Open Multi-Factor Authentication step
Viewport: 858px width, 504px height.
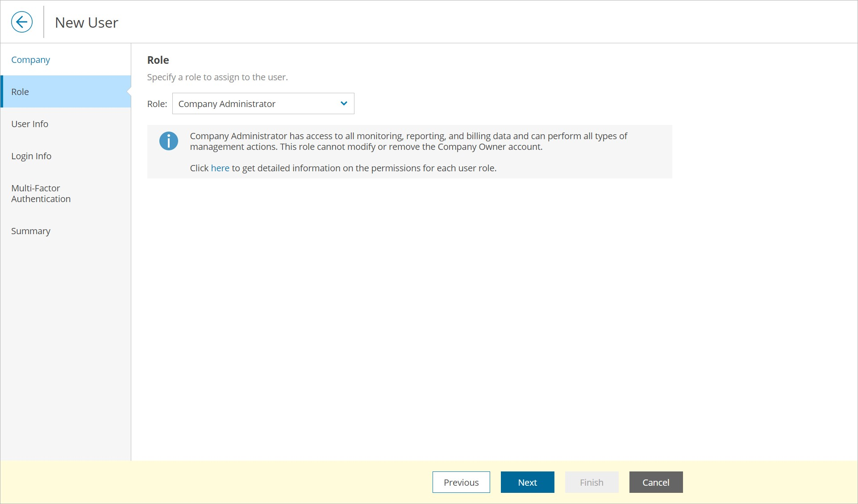click(41, 194)
